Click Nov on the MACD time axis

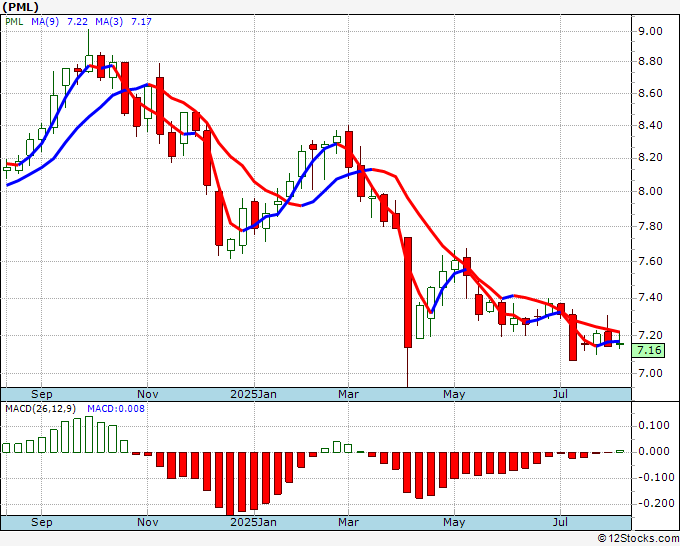(147, 522)
